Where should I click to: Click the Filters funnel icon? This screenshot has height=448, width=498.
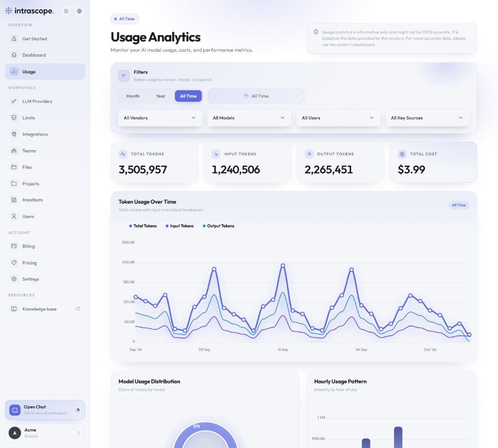point(124,75)
